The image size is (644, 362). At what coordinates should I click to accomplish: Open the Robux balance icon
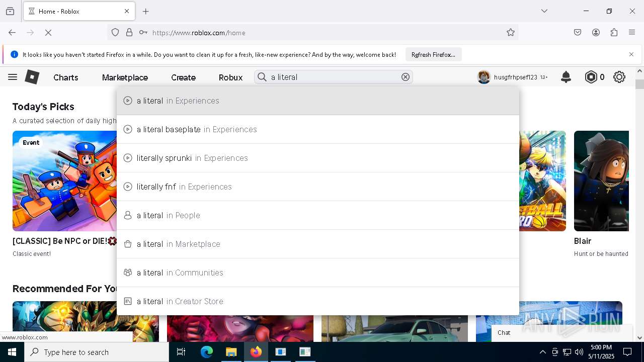coord(591,77)
